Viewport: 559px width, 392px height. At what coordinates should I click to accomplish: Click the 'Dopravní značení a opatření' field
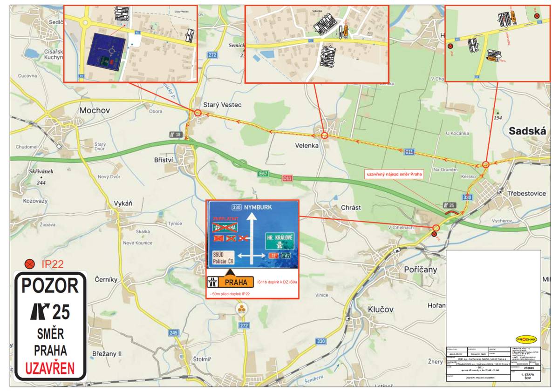480,377
